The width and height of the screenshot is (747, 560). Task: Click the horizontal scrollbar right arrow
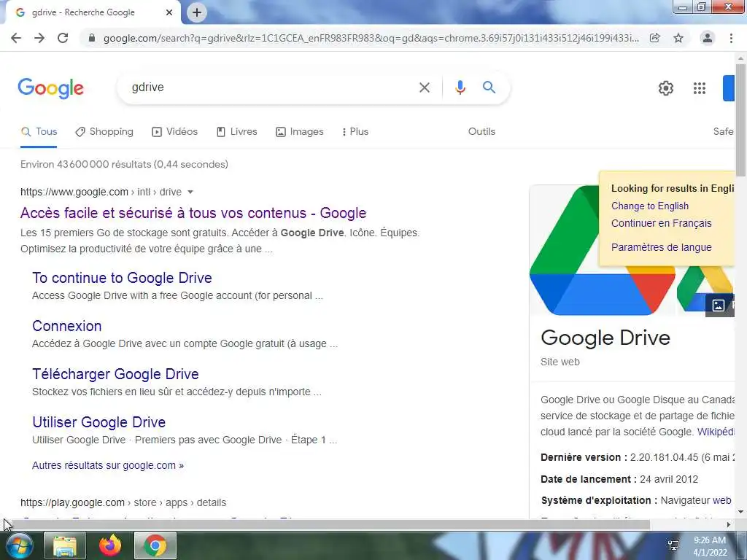(x=728, y=525)
